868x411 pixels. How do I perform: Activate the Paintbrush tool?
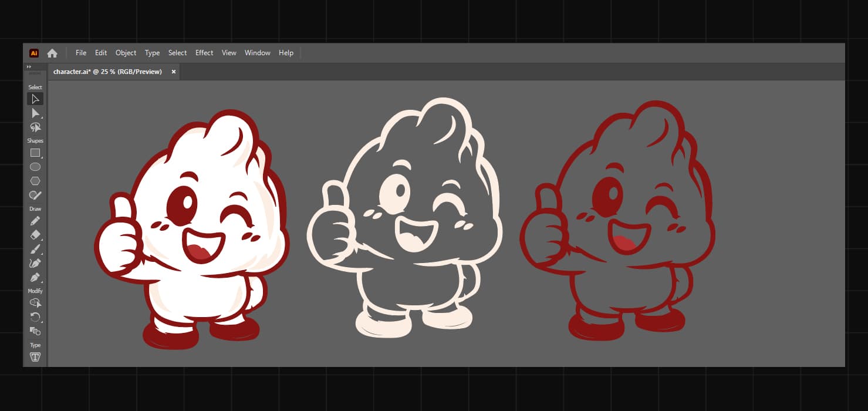35,249
